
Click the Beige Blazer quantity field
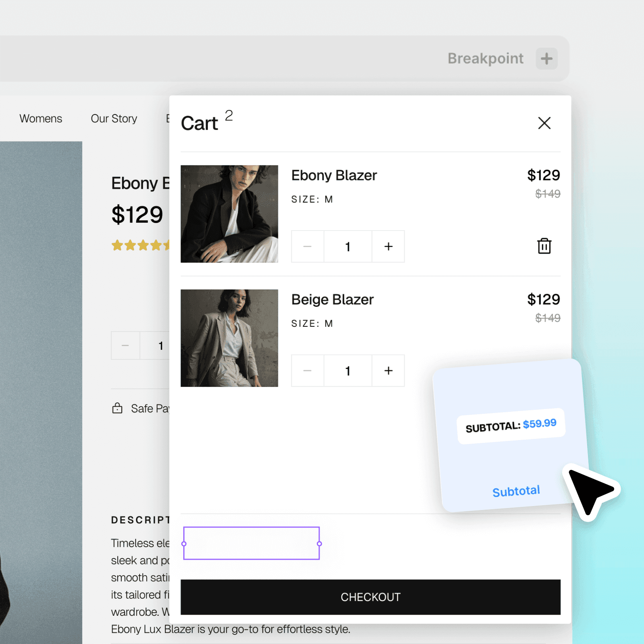348,370
